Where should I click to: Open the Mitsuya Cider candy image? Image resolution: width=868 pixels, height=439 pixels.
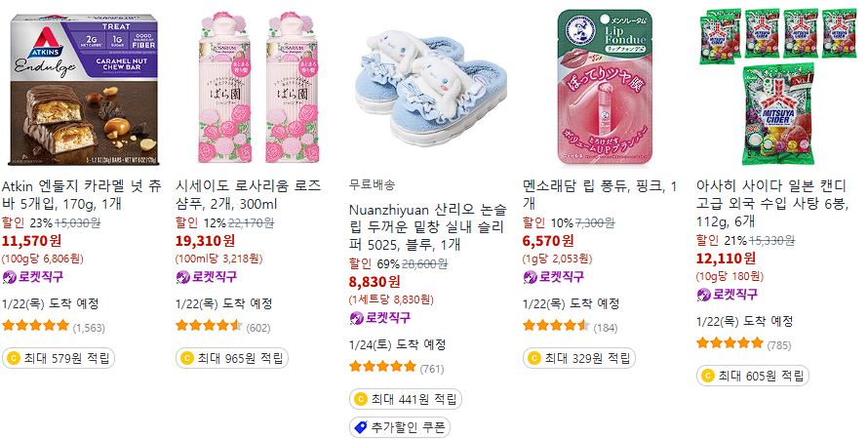(780, 87)
